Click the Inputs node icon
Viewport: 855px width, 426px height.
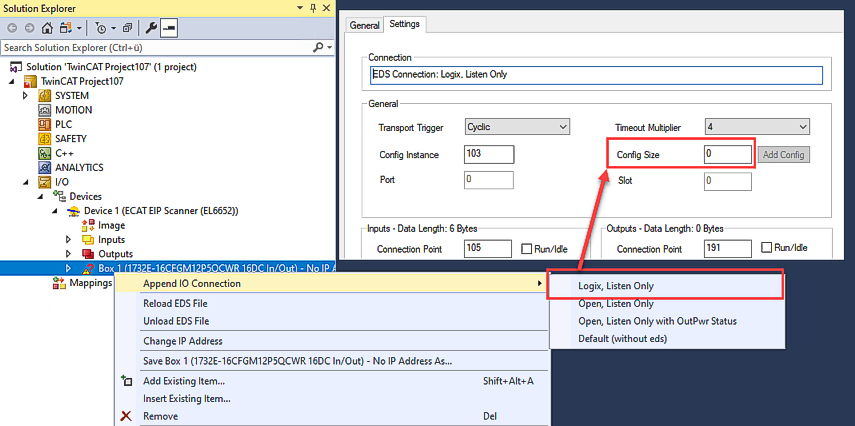(88, 239)
